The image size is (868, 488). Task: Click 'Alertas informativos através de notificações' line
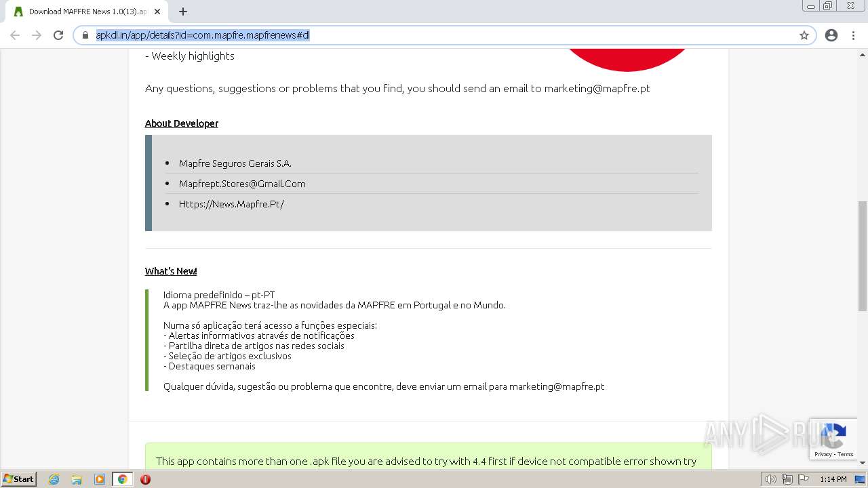(x=259, y=335)
